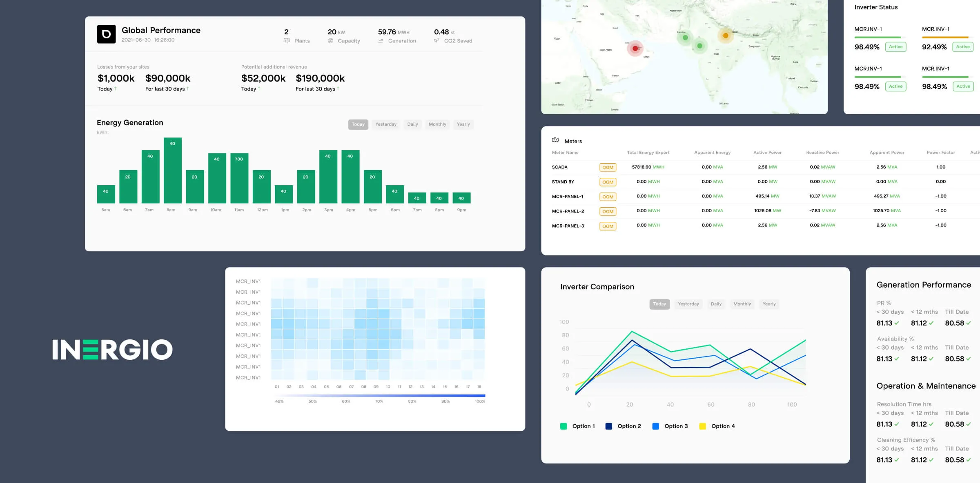Click the Capacity circle icon
980x483 pixels.
click(x=330, y=41)
